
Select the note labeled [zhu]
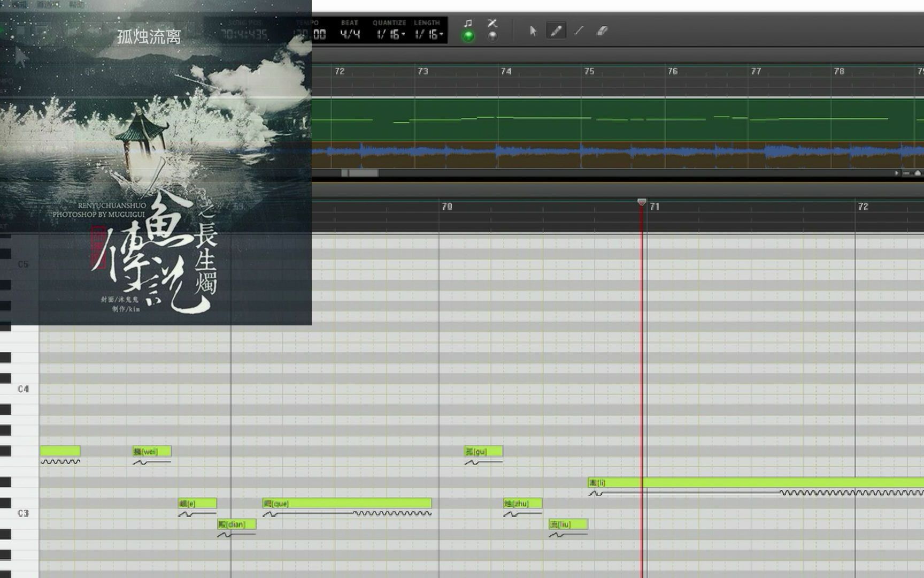pyautogui.click(x=522, y=503)
